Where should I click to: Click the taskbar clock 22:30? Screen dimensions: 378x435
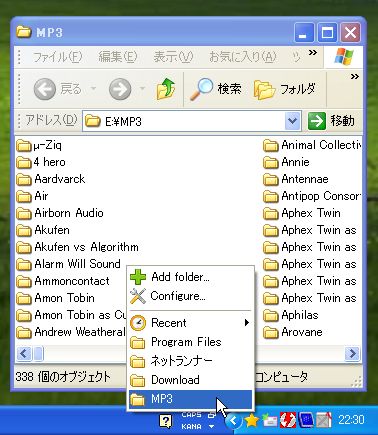(x=351, y=420)
